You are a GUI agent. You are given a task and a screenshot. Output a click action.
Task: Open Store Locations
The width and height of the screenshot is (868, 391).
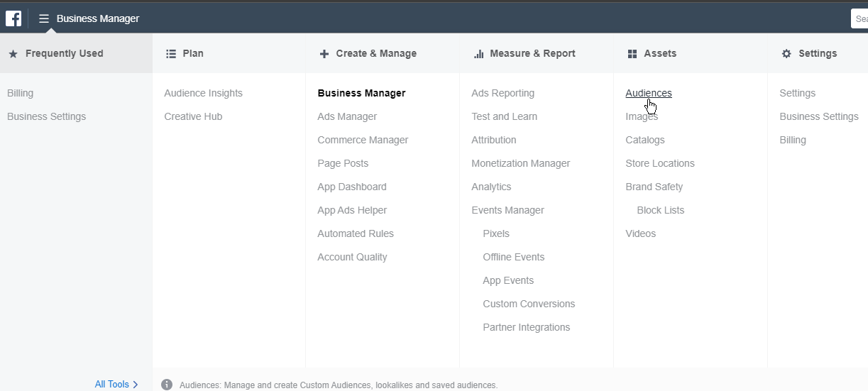pos(660,163)
